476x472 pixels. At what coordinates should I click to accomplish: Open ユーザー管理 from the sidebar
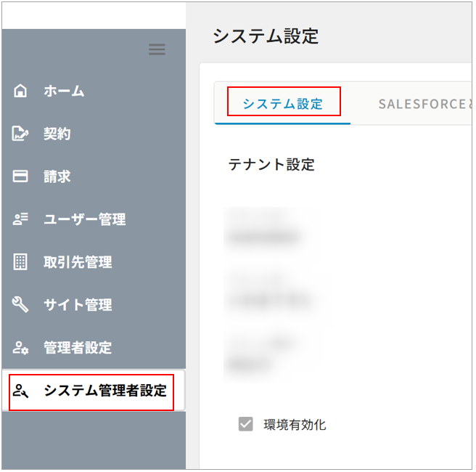point(84,219)
